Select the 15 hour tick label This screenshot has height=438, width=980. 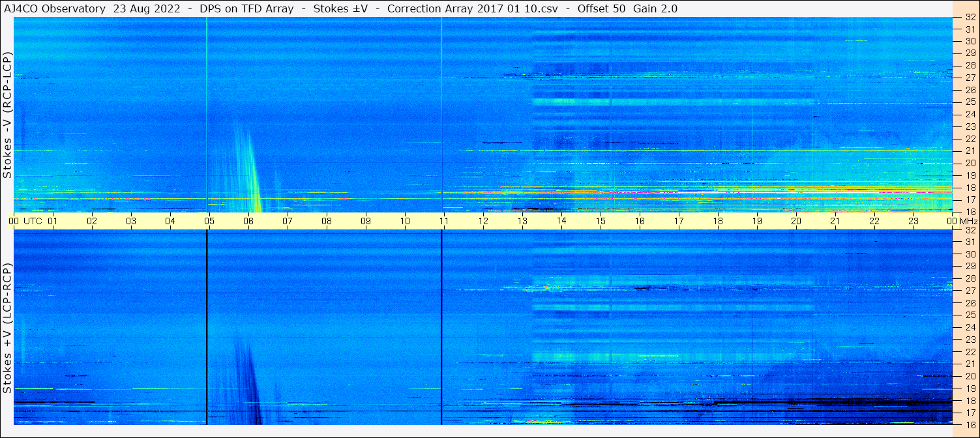tap(601, 221)
